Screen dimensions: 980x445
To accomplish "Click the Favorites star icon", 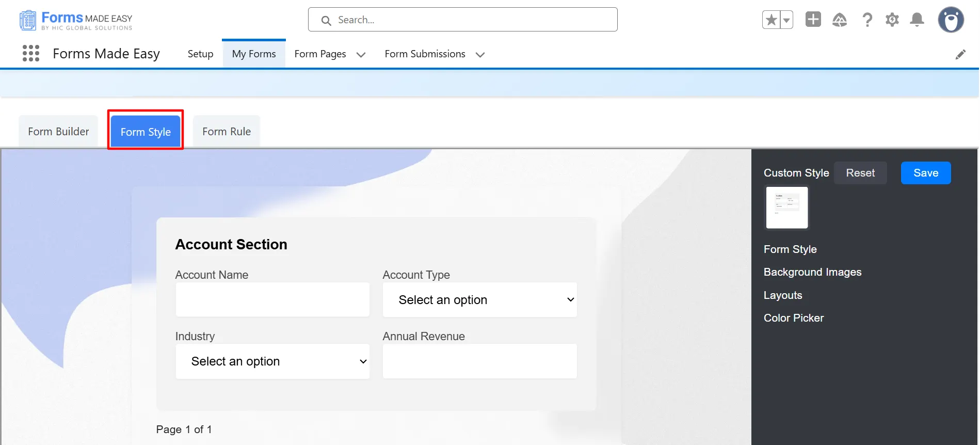I will pos(771,20).
